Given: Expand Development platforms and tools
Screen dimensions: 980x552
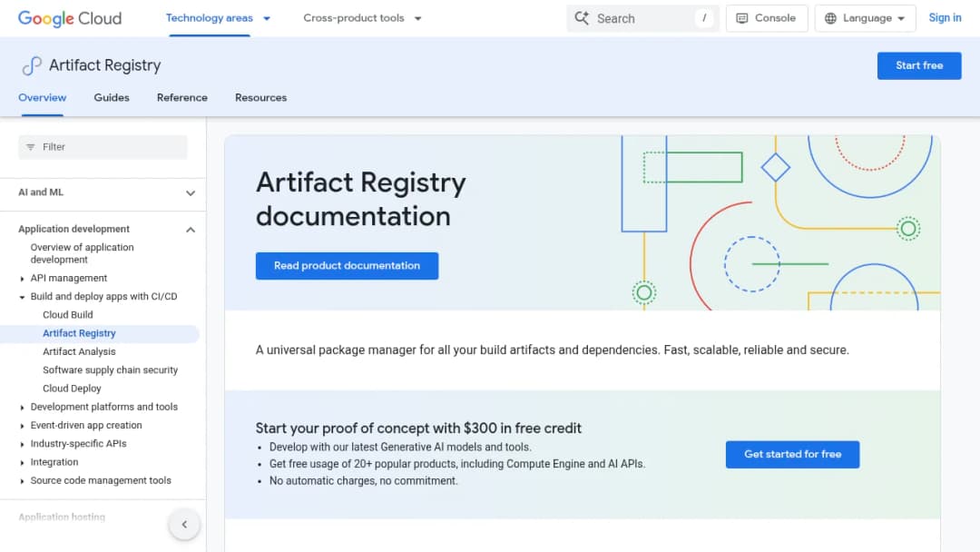Looking at the screenshot, I should (23, 408).
